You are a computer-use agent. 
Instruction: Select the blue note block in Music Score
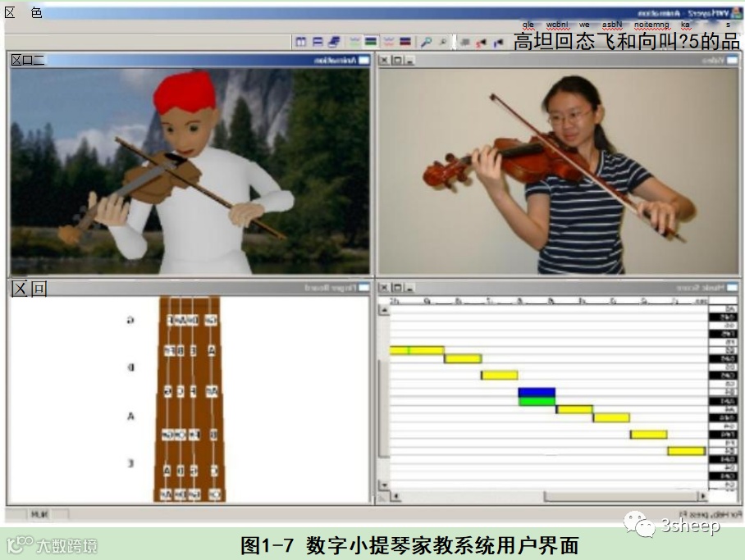click(x=537, y=393)
